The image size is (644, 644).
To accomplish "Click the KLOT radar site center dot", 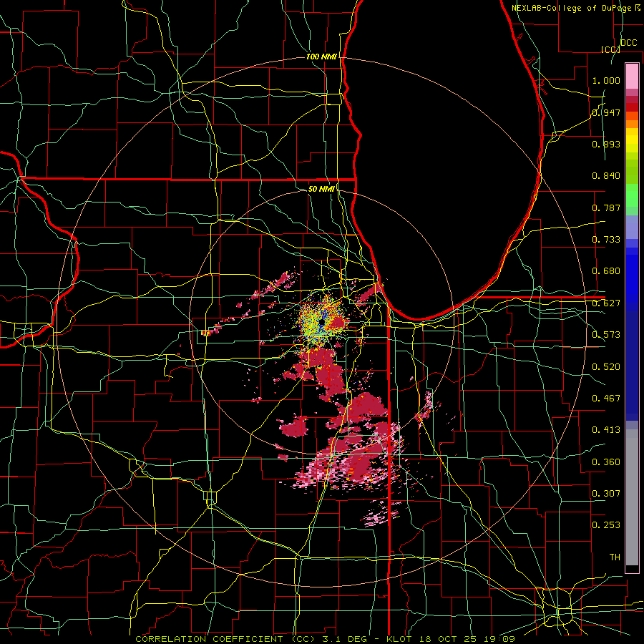I will coord(322,323).
